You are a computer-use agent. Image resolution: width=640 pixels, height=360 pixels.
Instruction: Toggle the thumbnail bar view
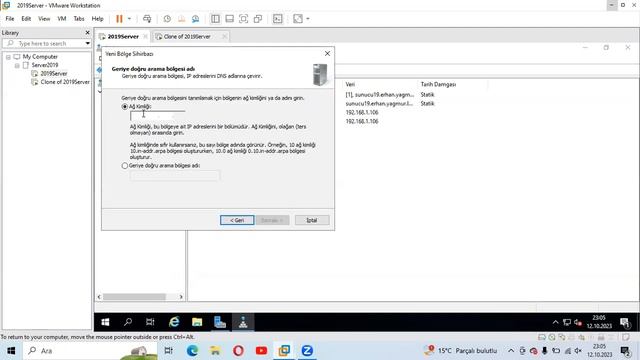click(x=229, y=19)
